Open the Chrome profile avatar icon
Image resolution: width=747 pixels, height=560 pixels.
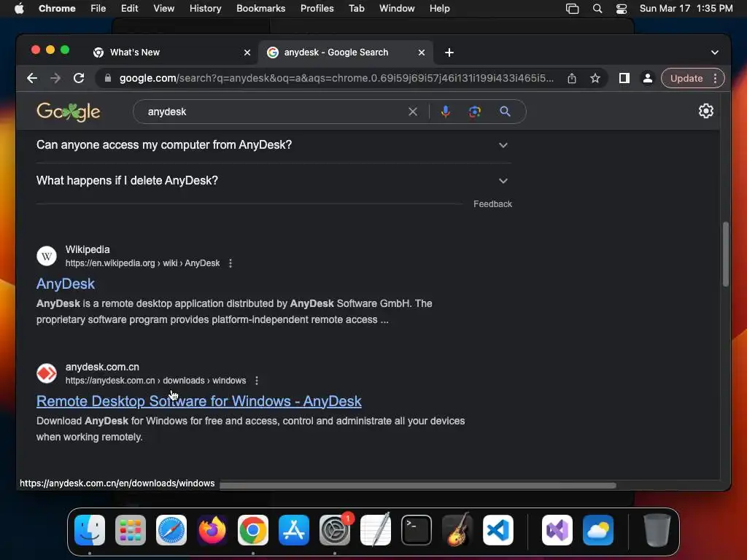[648, 78]
